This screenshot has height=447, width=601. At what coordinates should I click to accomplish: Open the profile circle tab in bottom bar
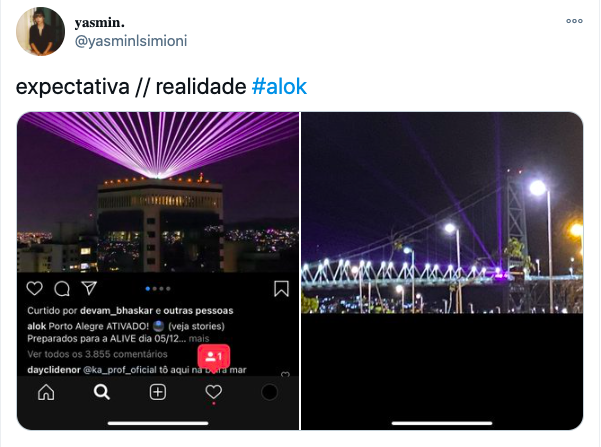(x=269, y=392)
